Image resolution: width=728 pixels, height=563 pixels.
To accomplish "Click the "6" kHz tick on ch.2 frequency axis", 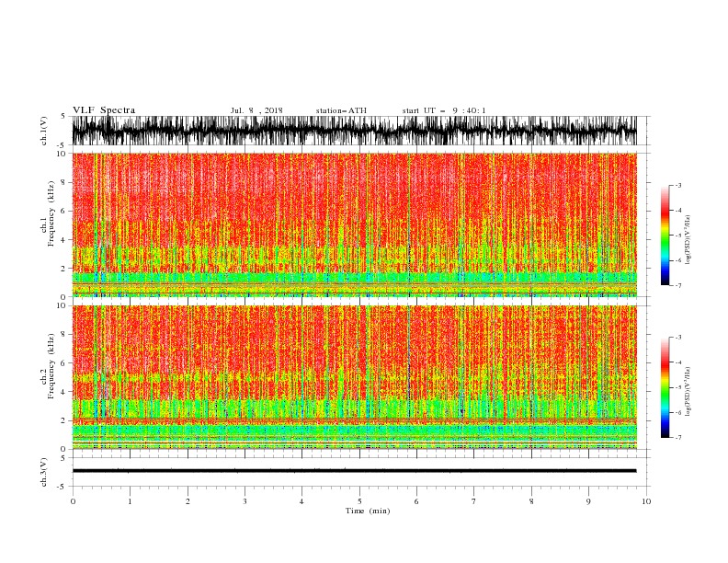I will 64,363.
